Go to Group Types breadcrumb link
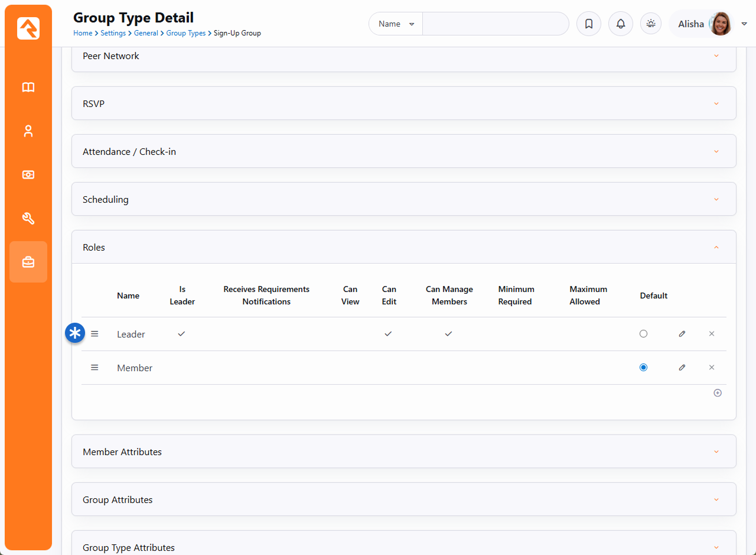This screenshot has width=756, height=555. tap(185, 33)
